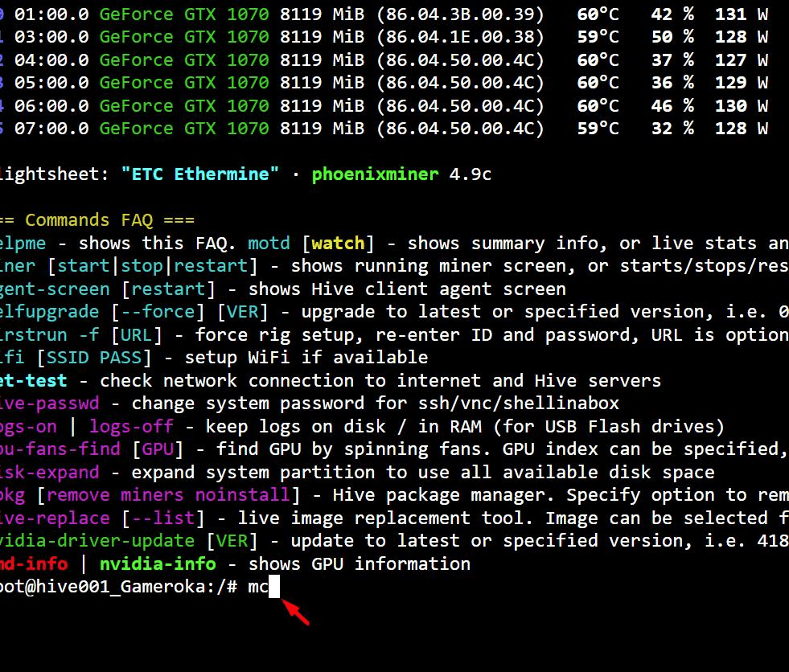
Task: Click the "disk-expand" command
Action: (50, 472)
